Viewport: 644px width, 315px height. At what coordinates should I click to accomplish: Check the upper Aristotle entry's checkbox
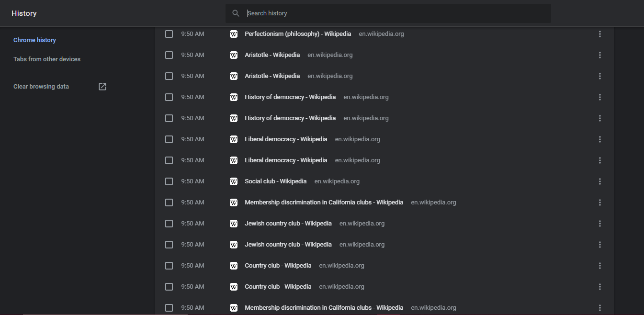(169, 55)
